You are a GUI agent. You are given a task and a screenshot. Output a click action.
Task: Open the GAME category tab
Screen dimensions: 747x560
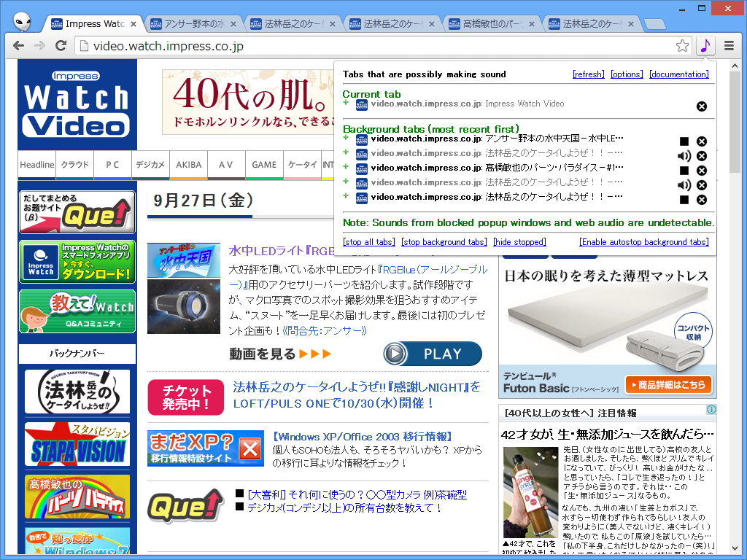[264, 166]
